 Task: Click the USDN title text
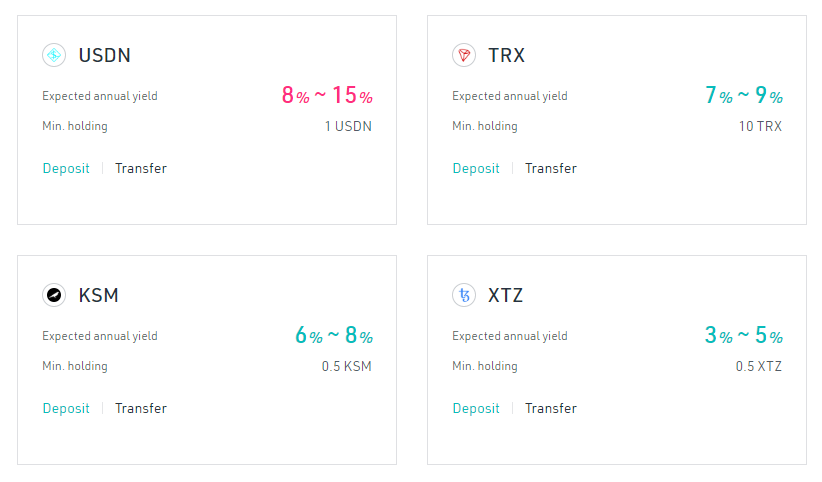point(104,55)
